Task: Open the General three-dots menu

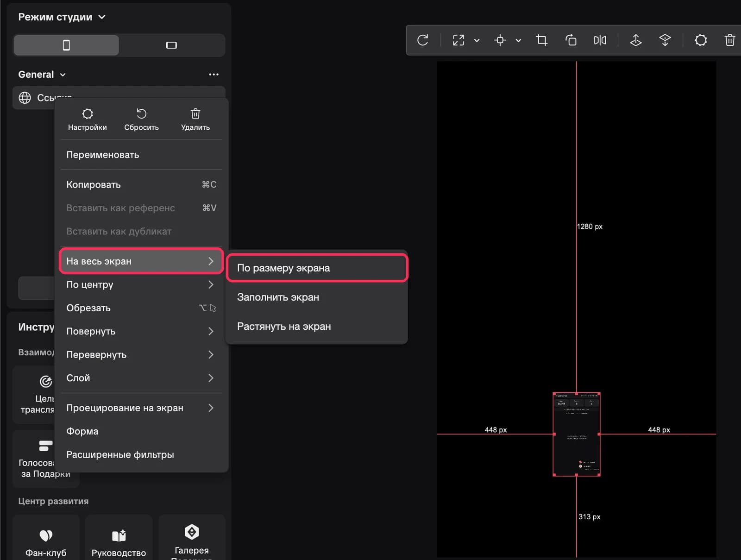Action: (x=214, y=75)
